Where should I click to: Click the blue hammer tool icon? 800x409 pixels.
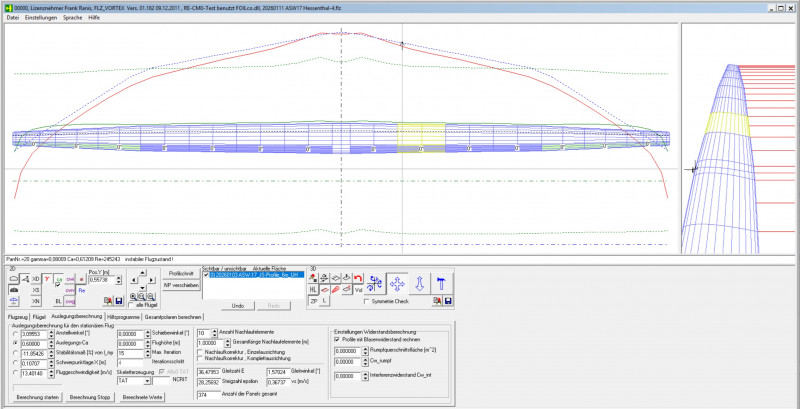coord(442,283)
